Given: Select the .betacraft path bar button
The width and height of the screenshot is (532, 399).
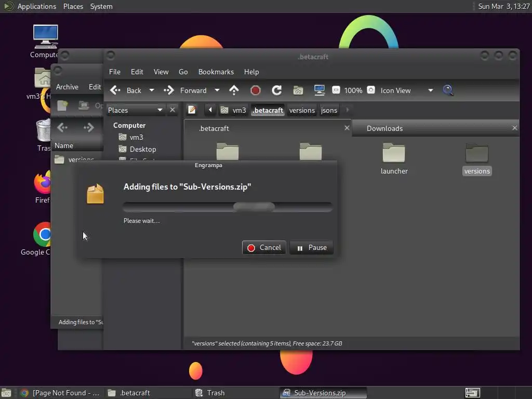Looking at the screenshot, I should [x=268, y=110].
